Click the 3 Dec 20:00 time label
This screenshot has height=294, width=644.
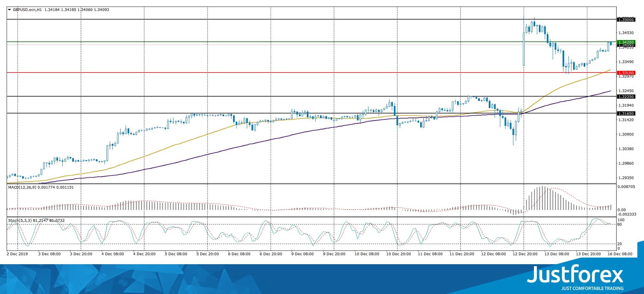tap(81, 254)
